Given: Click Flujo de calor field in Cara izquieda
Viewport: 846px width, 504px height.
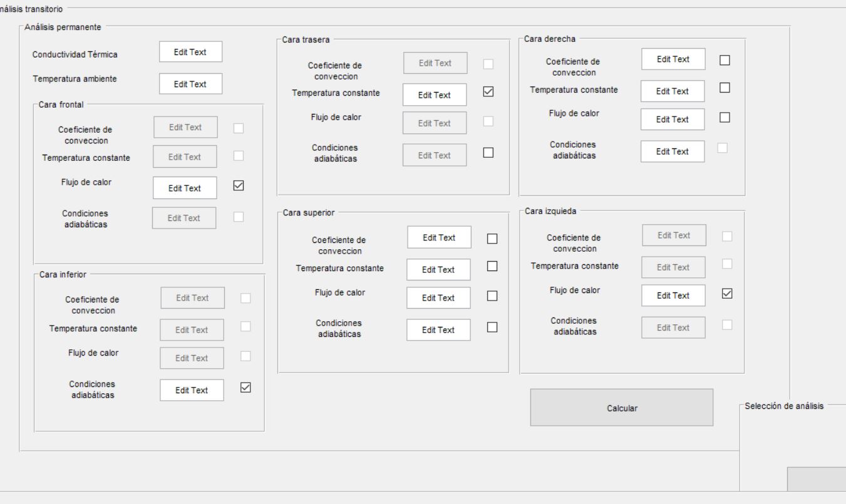Looking at the screenshot, I should coord(674,296).
